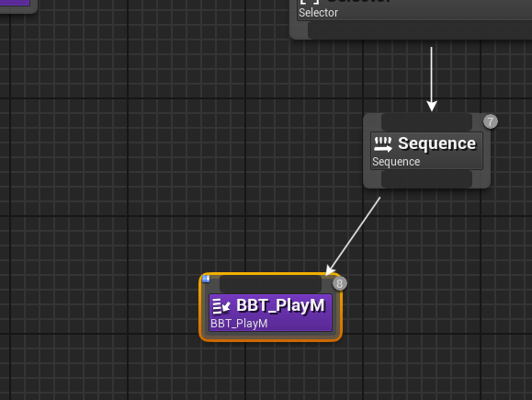This screenshot has height=400, width=532.
Task: Click the blue blueprint badge on BBT_PlayM
Action: click(x=206, y=279)
